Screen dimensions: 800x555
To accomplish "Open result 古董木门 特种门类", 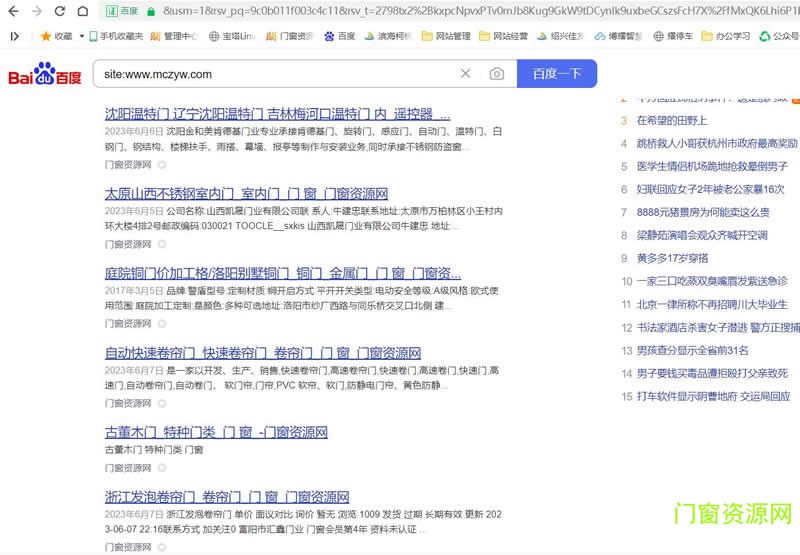I will click(x=216, y=433).
